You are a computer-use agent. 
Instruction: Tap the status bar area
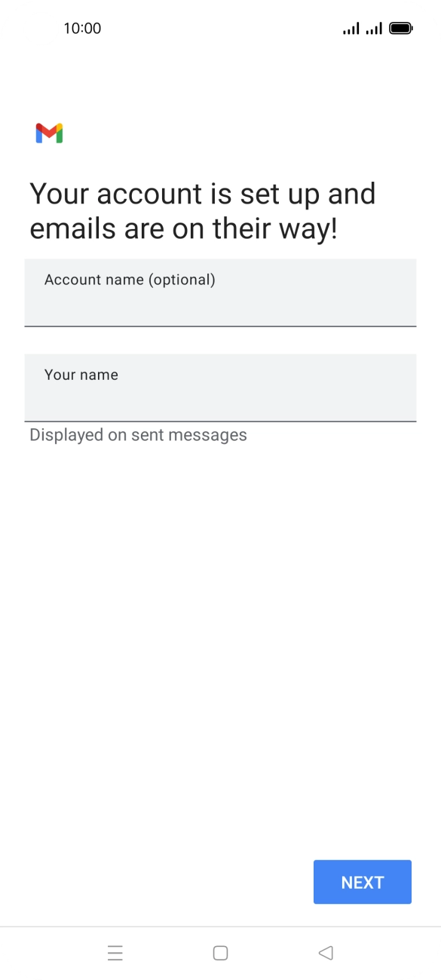[220, 28]
